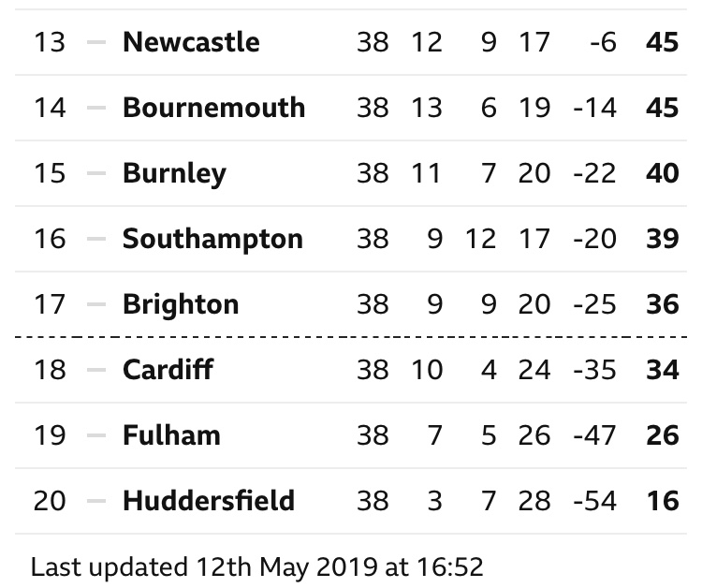Click the position dash icon next to Burnley
Screen dimensions: 702x588
click(x=96, y=173)
